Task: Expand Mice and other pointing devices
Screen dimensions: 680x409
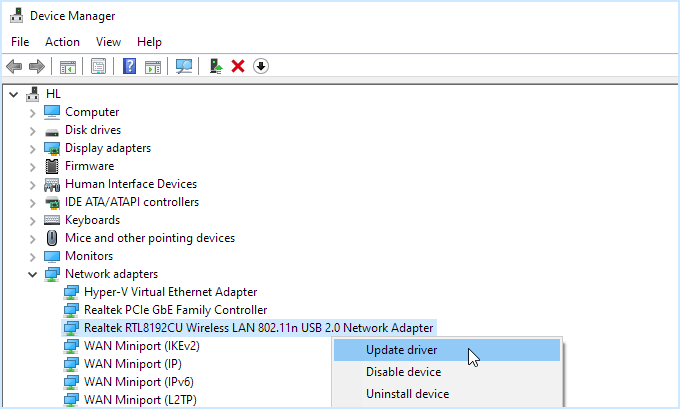Action: (x=33, y=239)
